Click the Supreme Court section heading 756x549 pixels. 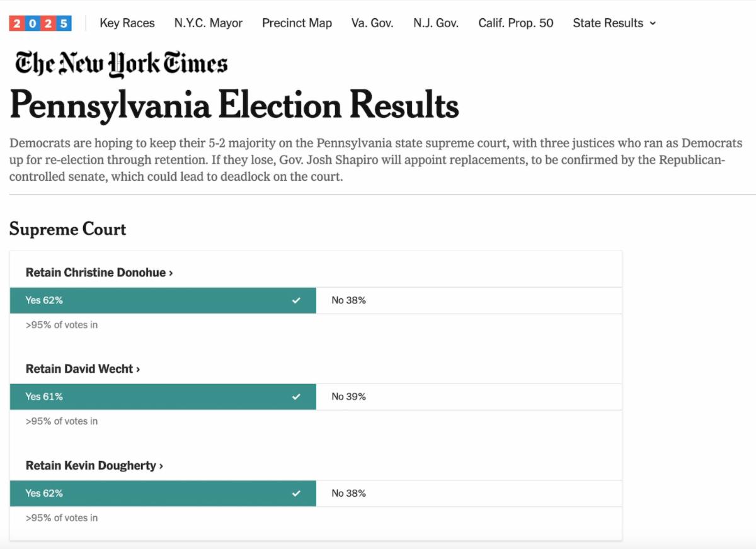point(67,230)
